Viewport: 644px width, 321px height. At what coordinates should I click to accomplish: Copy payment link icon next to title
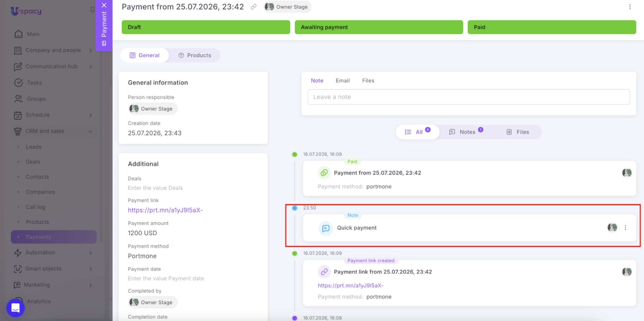point(254,7)
